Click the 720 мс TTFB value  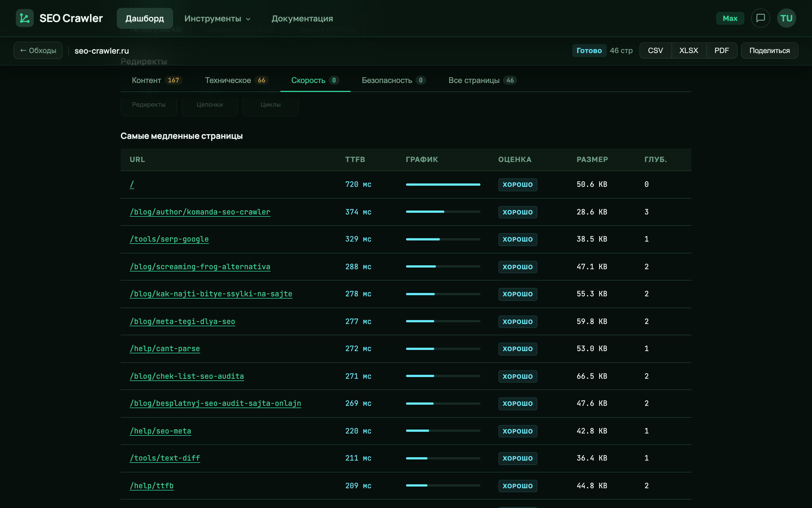pos(358,185)
